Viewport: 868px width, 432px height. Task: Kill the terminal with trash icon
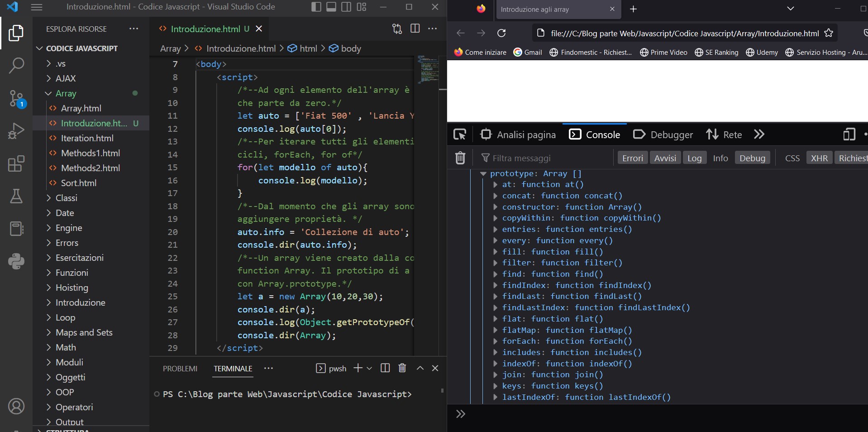click(x=402, y=368)
